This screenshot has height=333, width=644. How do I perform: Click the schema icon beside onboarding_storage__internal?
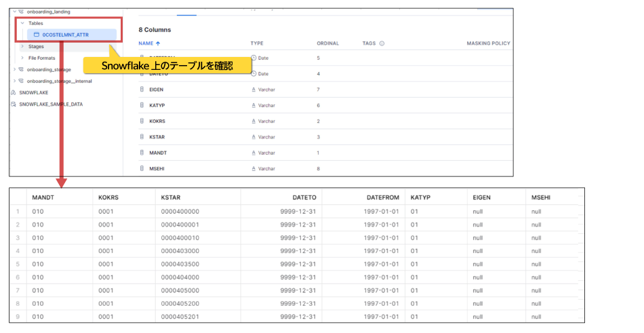pyautogui.click(x=22, y=81)
